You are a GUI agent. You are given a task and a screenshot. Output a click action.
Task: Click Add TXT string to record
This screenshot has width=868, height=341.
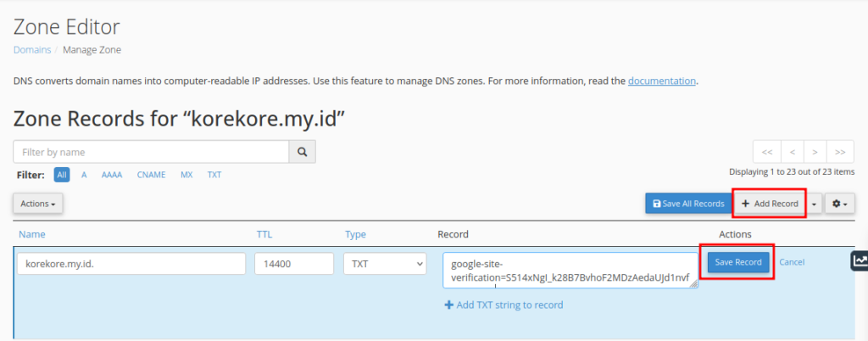pyautogui.click(x=504, y=305)
